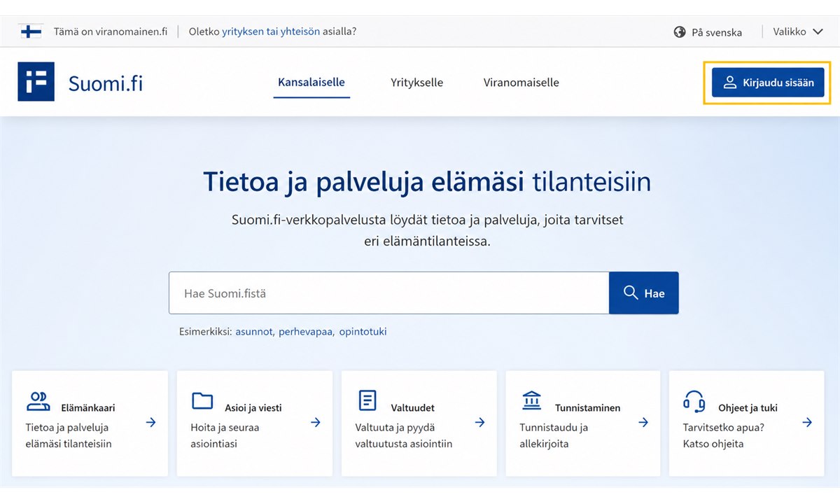Open the yrityksen tai yhteisön link
Image resolution: width=840 pixels, height=504 pixels.
tap(271, 31)
